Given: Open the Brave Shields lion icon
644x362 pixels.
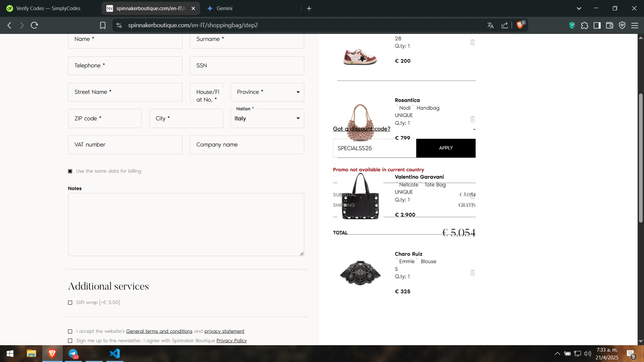Looking at the screenshot, I should (x=520, y=25).
